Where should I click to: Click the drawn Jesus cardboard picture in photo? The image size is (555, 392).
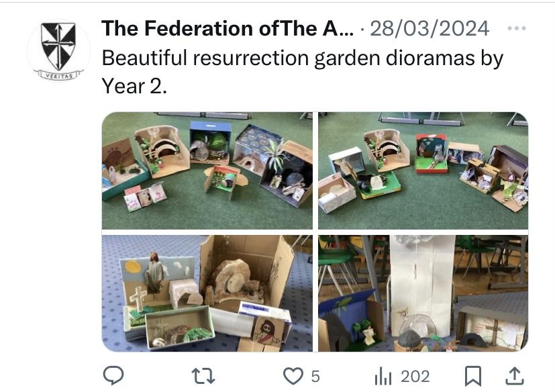click(x=268, y=331)
